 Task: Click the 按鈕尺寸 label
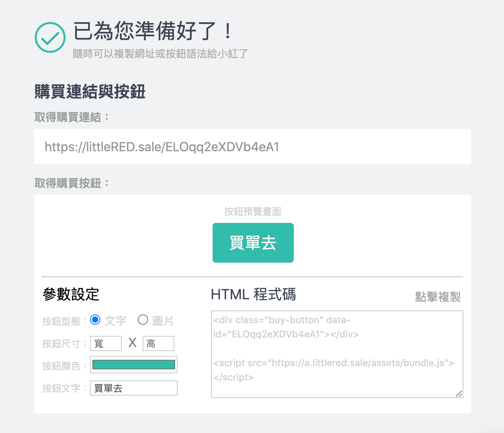pos(64,343)
